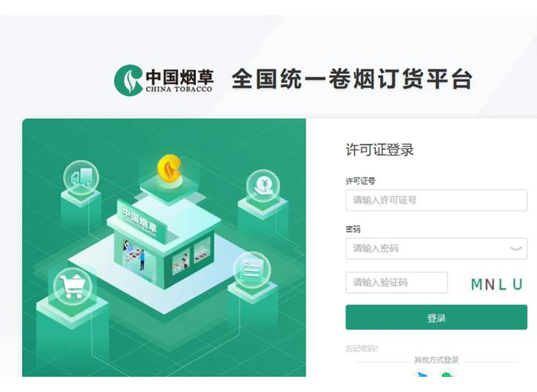Focus the 请输入许可证号 license number field
The image size is (537, 392).
pos(436,200)
